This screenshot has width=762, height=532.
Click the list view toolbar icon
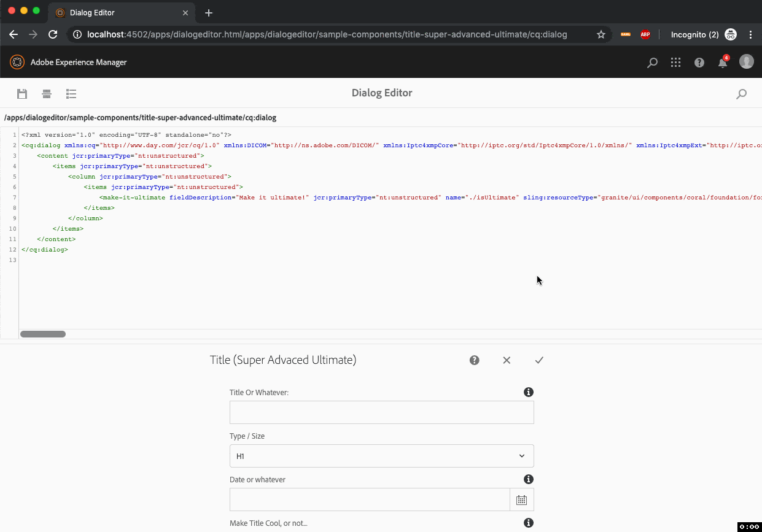click(x=71, y=94)
